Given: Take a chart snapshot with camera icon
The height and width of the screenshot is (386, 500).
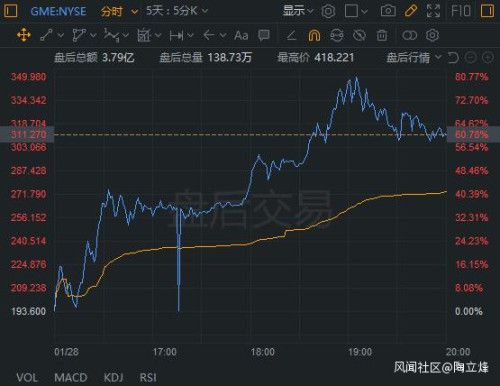Looking at the screenshot, I should (388, 11).
